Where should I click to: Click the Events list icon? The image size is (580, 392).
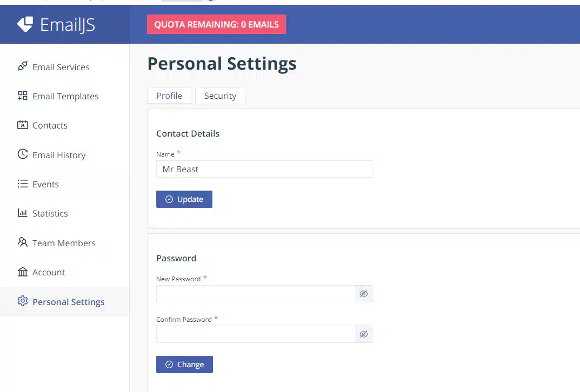tap(23, 184)
